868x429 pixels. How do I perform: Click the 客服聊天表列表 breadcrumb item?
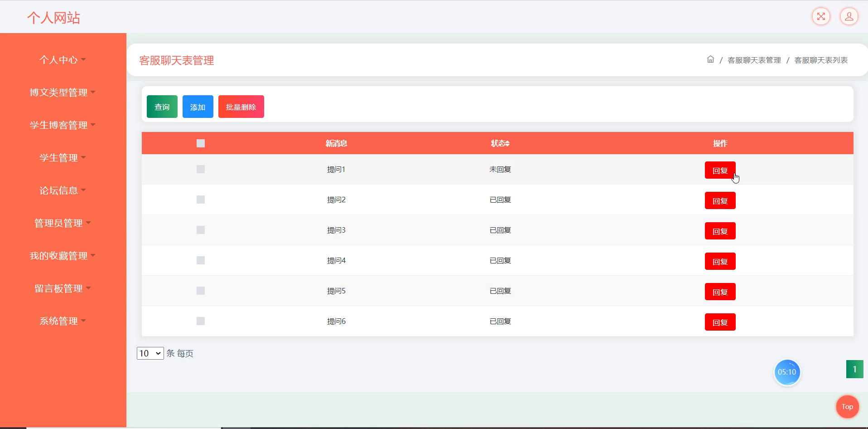pyautogui.click(x=821, y=60)
